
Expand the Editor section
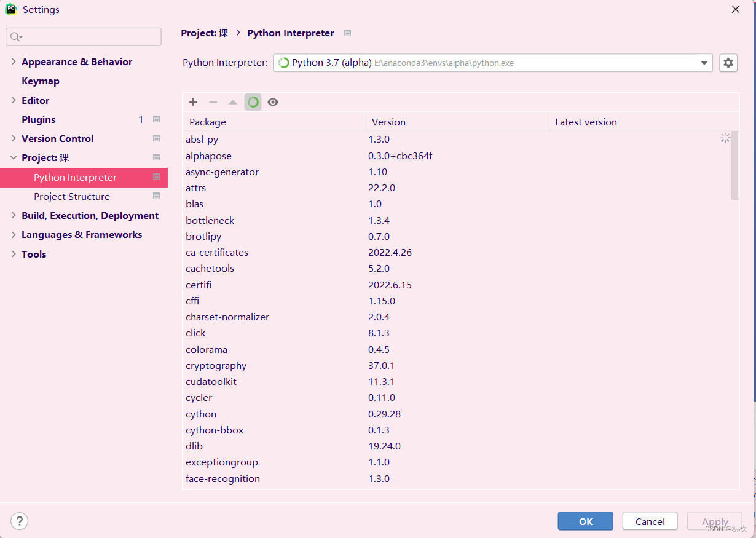coord(14,100)
